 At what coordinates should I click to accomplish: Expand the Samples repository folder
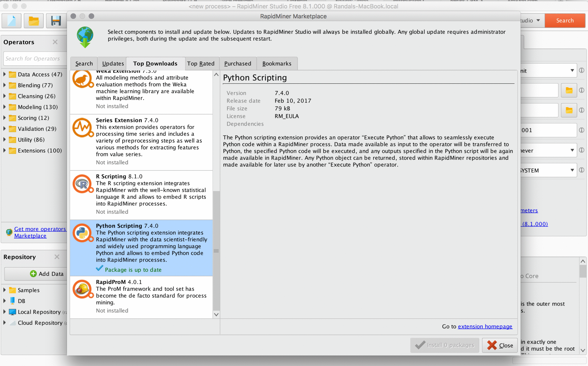(4, 290)
